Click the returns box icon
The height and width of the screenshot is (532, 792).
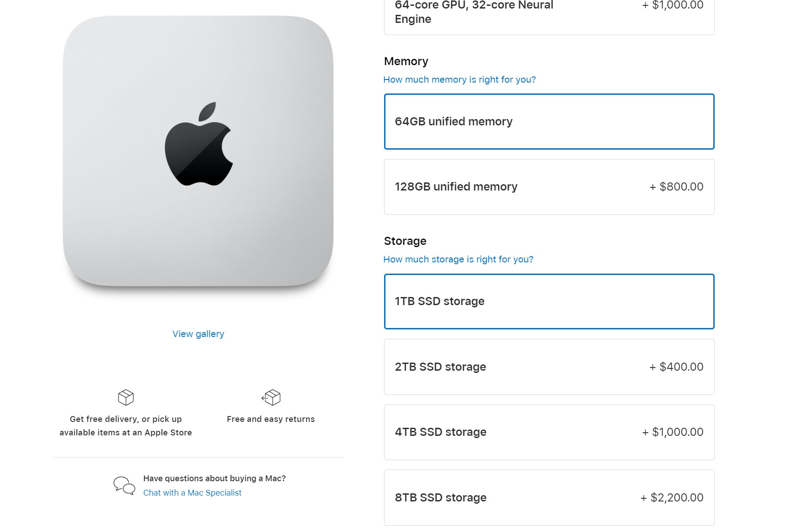pos(271,397)
